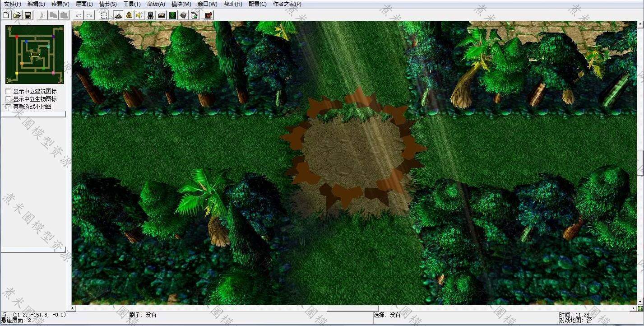644x326 pixels.
Task: Open the Object manager cube icon
Action: pos(183,15)
